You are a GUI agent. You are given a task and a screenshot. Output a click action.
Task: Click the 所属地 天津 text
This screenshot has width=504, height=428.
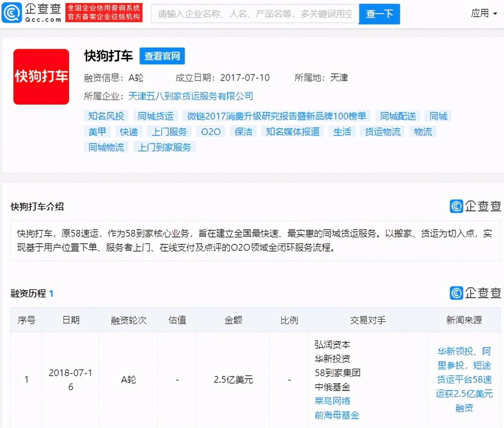point(321,78)
